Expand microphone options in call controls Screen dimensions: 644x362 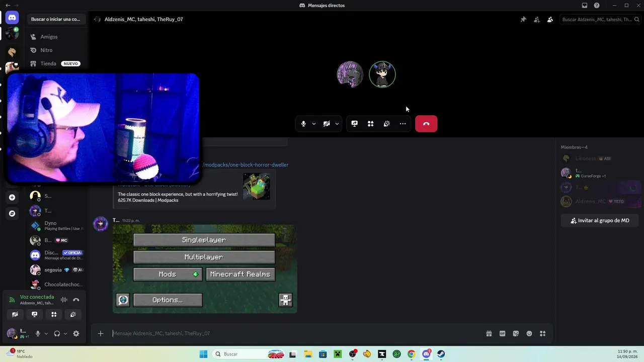314,124
